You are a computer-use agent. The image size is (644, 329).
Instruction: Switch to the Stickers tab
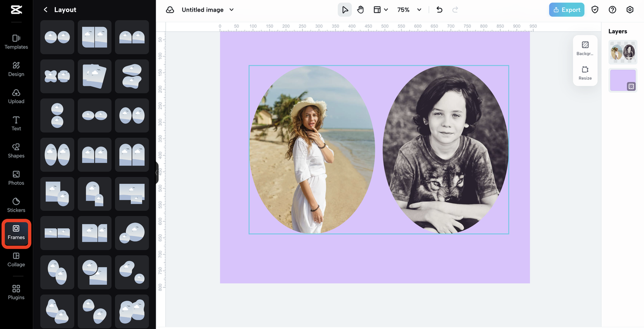coord(16,205)
